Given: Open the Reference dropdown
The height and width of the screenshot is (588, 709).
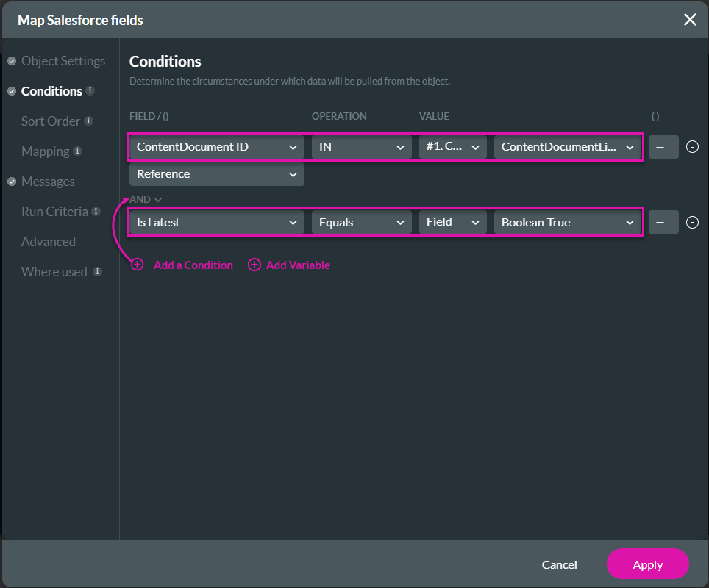Looking at the screenshot, I should [x=216, y=174].
